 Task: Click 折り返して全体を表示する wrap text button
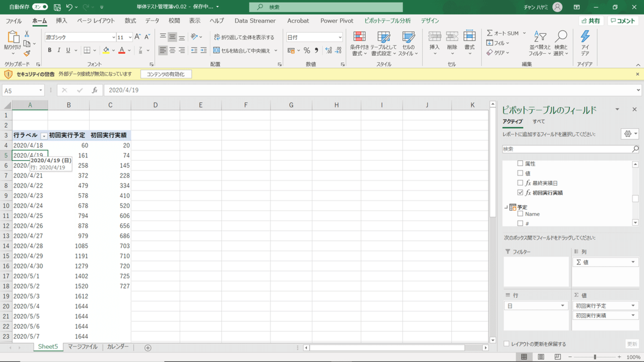coord(244,38)
